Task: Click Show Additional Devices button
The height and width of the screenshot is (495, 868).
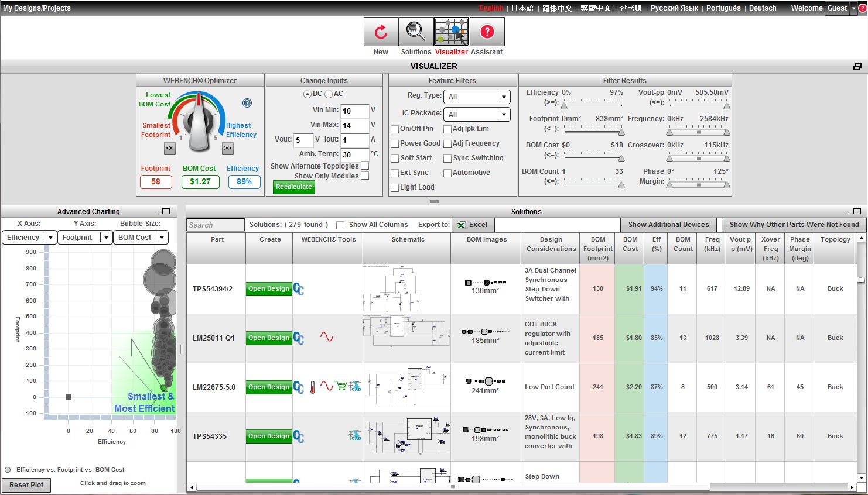Action: point(669,225)
